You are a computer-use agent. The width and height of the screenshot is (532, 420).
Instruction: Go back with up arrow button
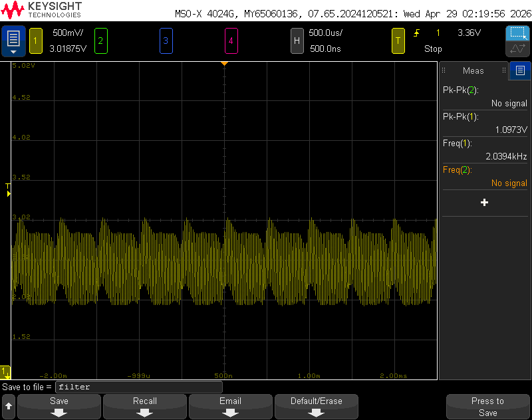point(9,407)
